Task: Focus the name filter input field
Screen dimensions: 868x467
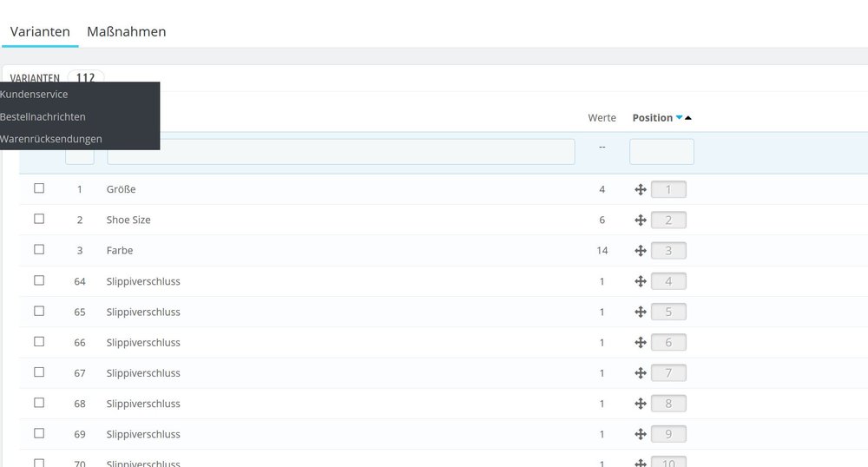Action: 341,152
